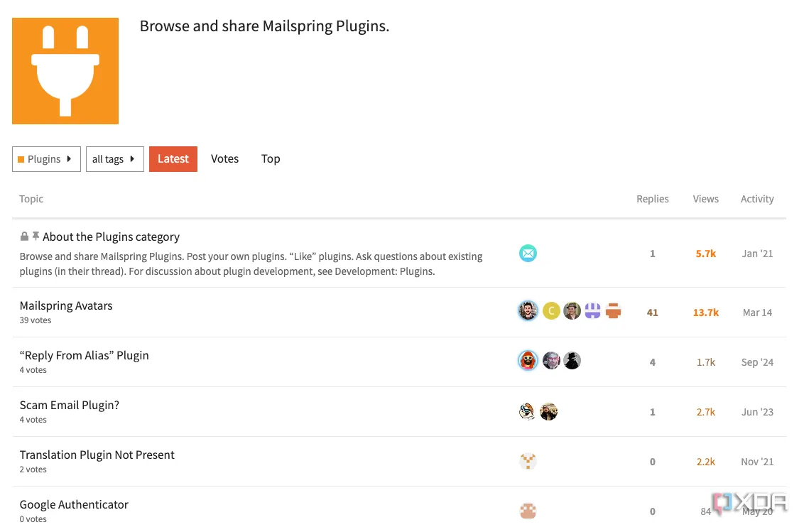Sort topics by Views column

point(705,199)
